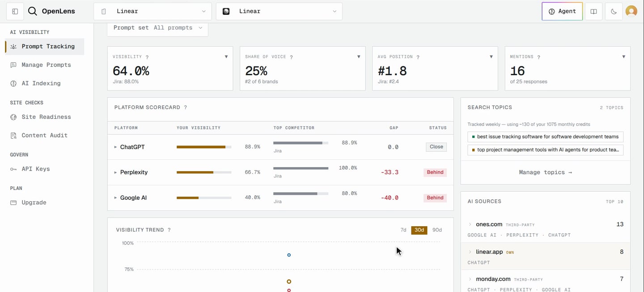Click the Prompt Tracking sidebar icon
This screenshot has width=644, height=292.
13,47
